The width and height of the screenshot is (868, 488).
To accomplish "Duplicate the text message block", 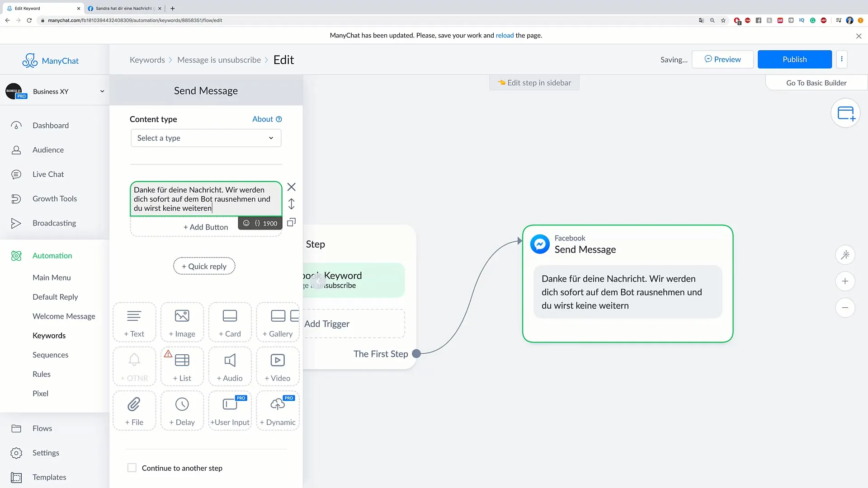I will pyautogui.click(x=292, y=222).
